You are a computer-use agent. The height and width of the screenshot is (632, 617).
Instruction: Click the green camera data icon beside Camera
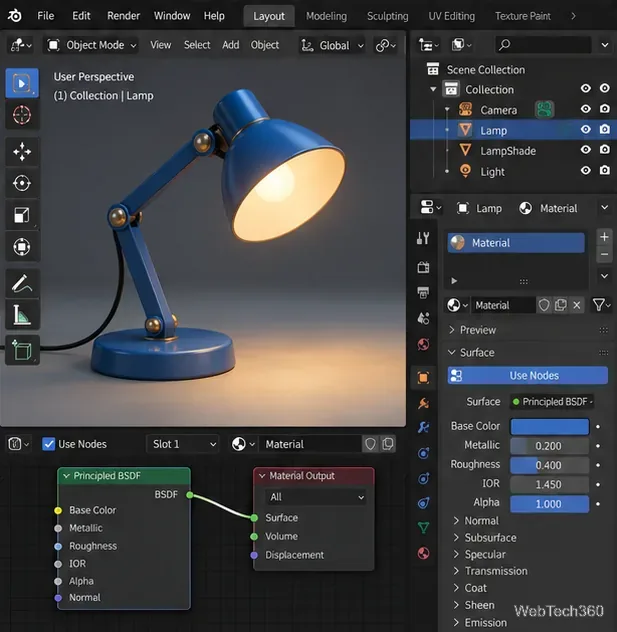coord(544,109)
